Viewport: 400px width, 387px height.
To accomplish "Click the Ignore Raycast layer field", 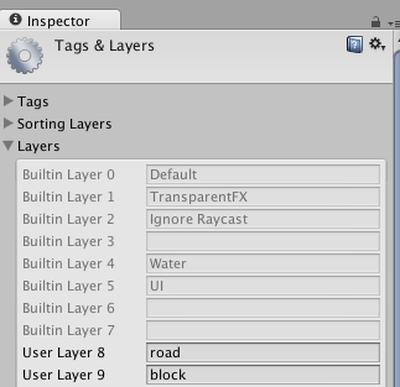I will coord(263,219).
